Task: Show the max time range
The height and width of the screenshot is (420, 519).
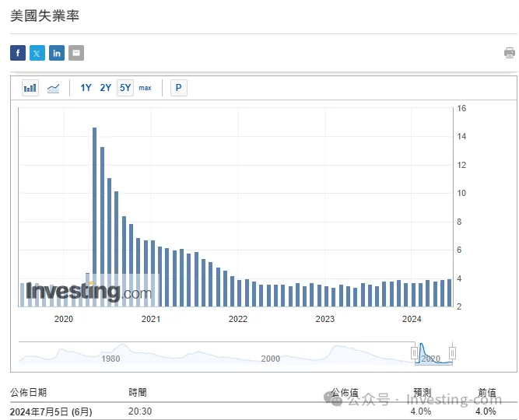Action: 146,88
